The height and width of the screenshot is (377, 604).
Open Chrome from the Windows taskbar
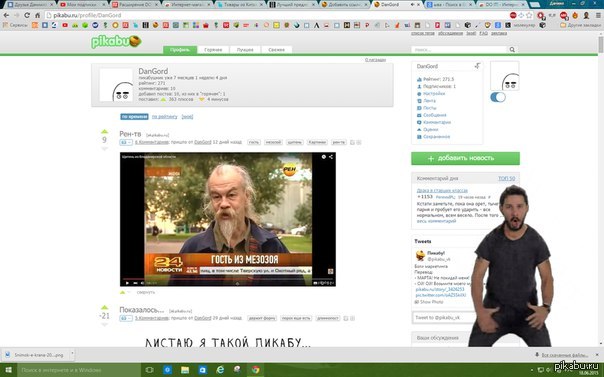pos(255,370)
